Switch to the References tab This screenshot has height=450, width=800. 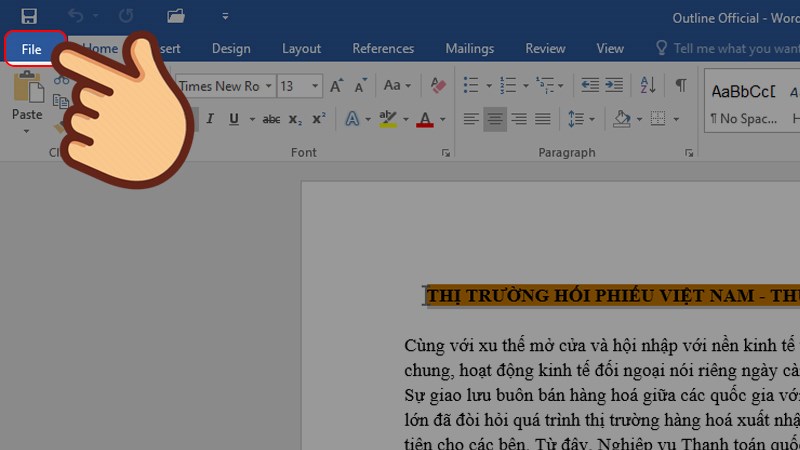(383, 48)
